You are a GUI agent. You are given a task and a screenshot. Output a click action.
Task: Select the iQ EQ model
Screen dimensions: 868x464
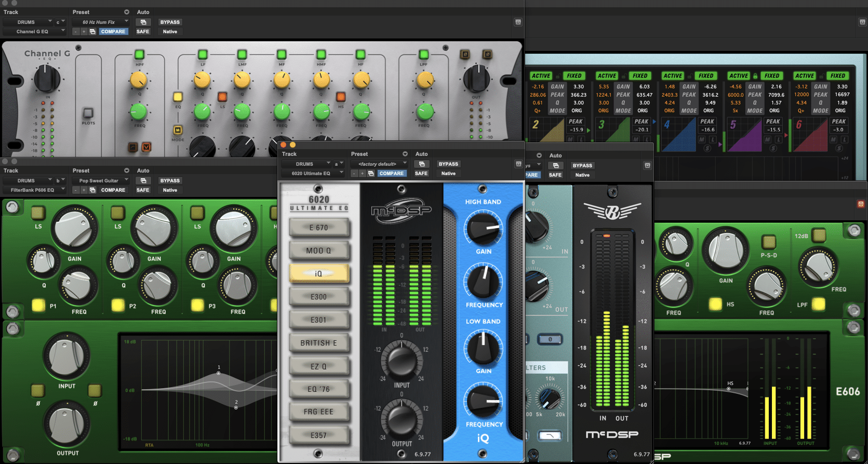pyautogui.click(x=319, y=273)
